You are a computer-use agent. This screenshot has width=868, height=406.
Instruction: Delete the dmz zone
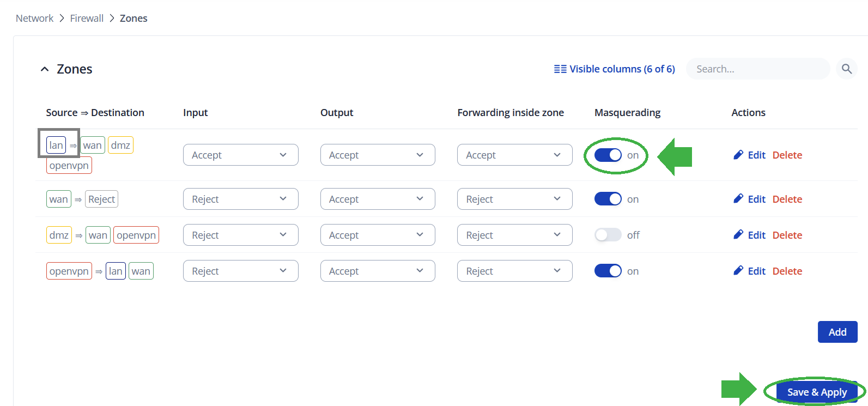(x=787, y=235)
